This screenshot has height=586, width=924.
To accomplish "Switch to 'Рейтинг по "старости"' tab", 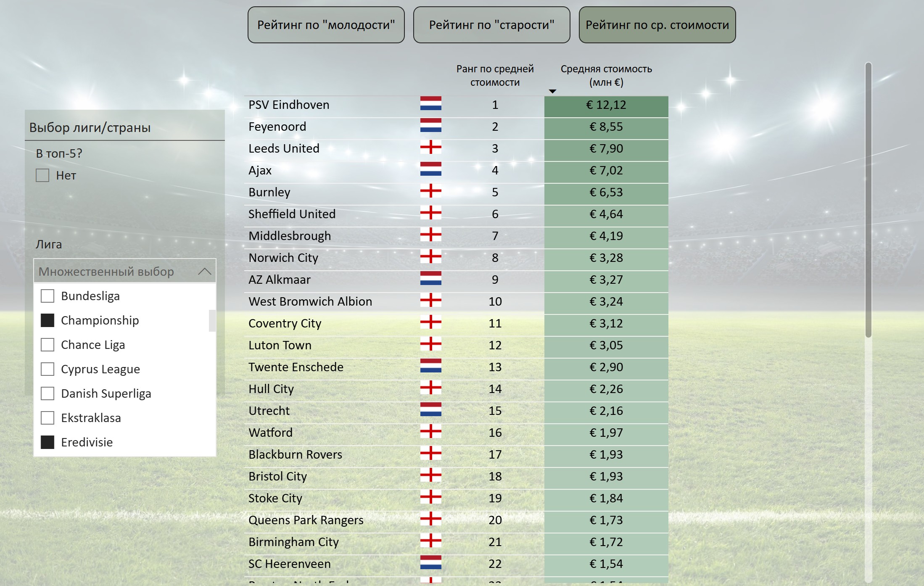I will (492, 25).
